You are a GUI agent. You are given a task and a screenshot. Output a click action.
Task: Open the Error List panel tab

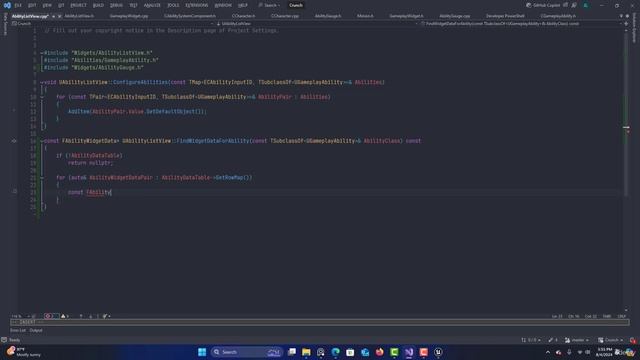click(x=18, y=330)
